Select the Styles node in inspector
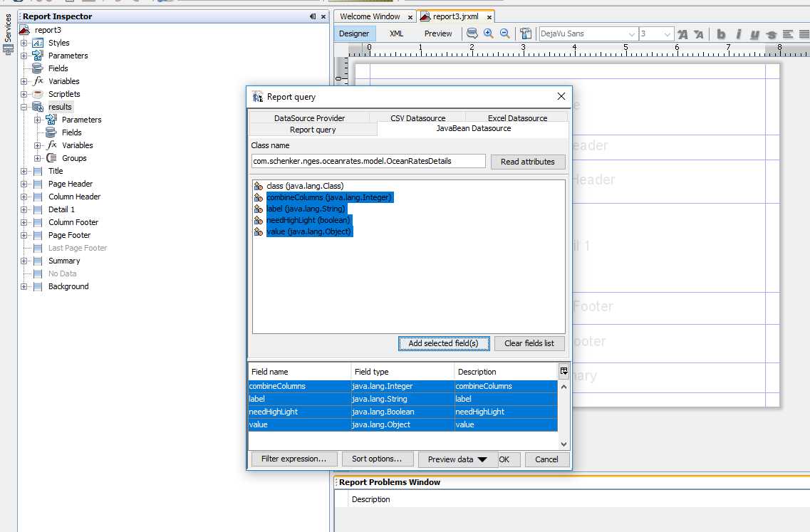This screenshot has height=532, width=810. 58,43
